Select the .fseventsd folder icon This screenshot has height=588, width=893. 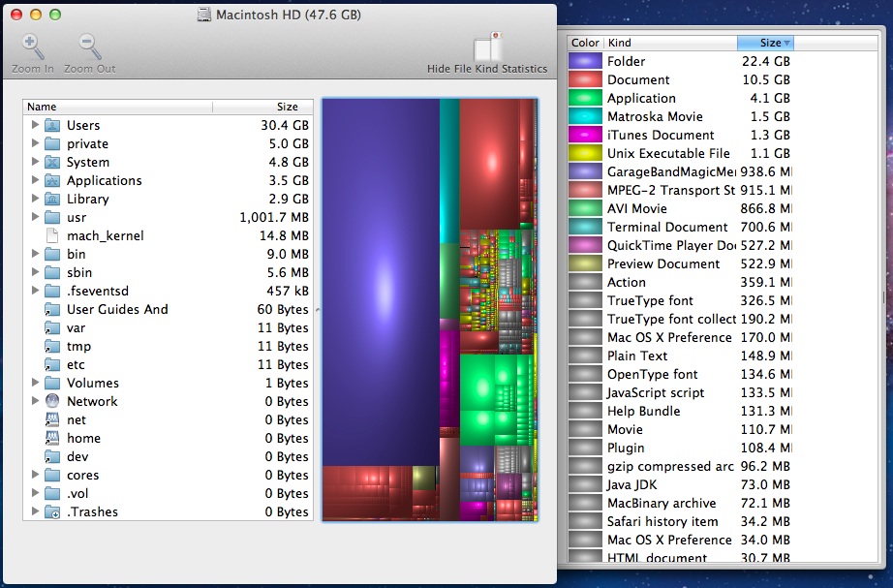point(52,292)
